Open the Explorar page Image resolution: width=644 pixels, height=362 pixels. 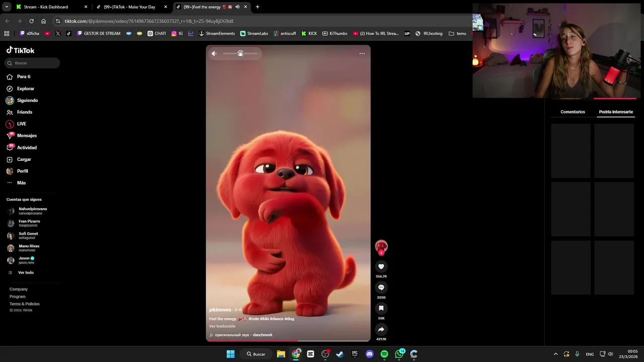(26, 88)
